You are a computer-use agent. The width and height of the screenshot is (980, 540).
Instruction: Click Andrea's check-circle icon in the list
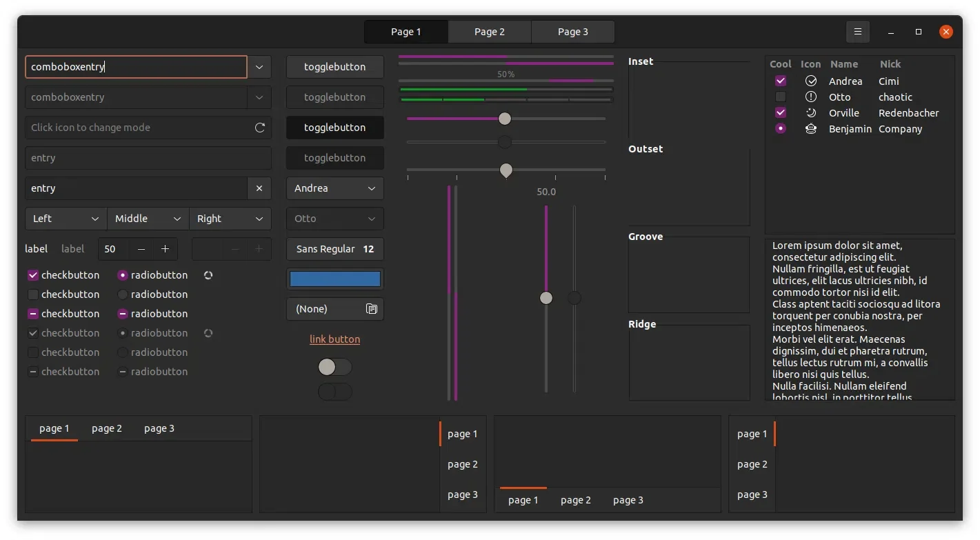[810, 81]
